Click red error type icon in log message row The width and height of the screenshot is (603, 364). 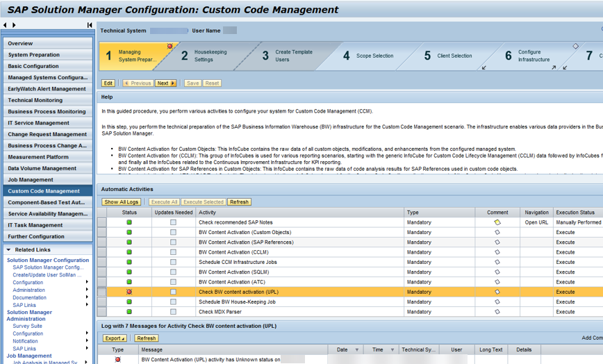[117, 359]
